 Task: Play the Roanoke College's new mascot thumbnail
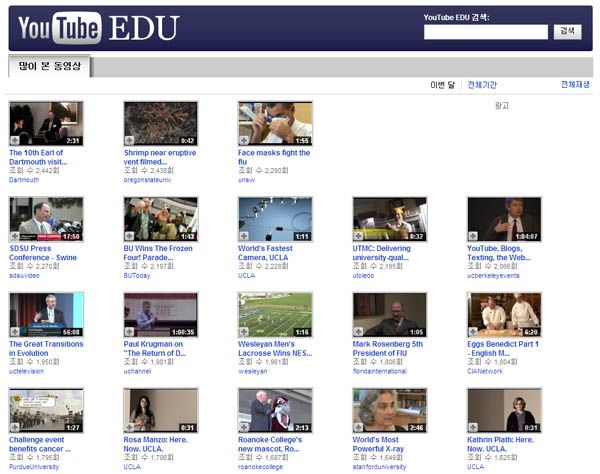[x=275, y=410]
